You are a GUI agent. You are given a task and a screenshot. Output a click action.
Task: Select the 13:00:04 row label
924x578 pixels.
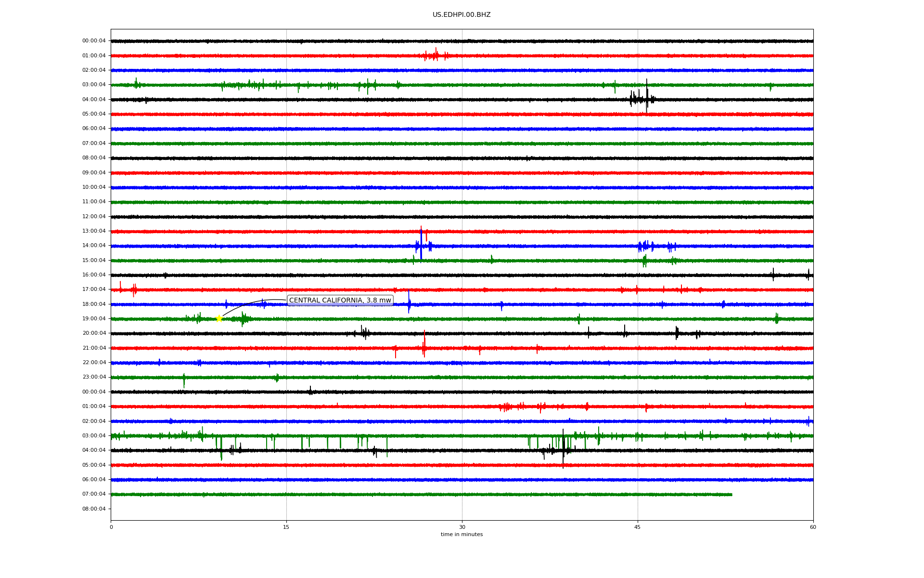click(94, 231)
